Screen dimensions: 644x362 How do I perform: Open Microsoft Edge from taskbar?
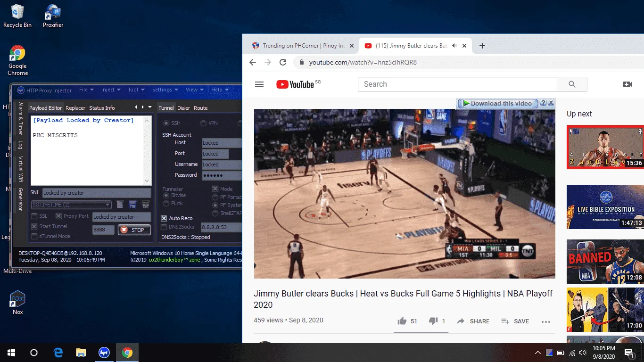pyautogui.click(x=58, y=352)
